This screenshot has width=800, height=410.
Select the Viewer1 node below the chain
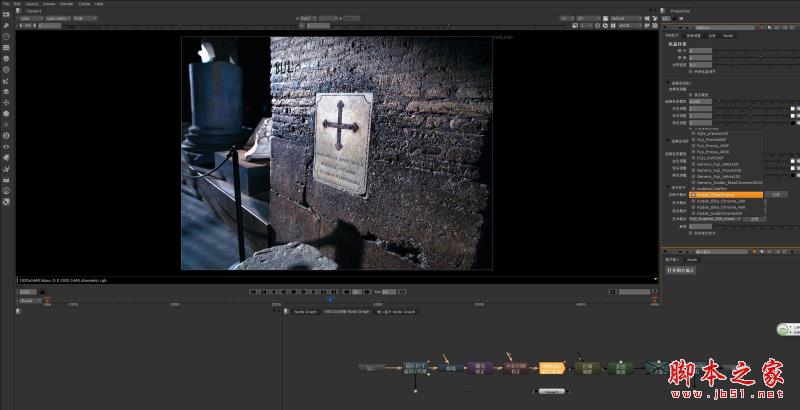(552, 391)
